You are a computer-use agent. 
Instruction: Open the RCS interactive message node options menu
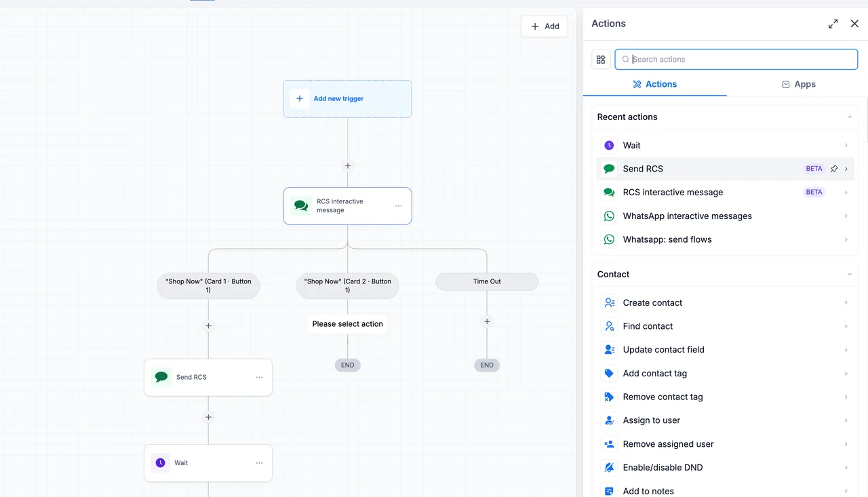click(399, 205)
